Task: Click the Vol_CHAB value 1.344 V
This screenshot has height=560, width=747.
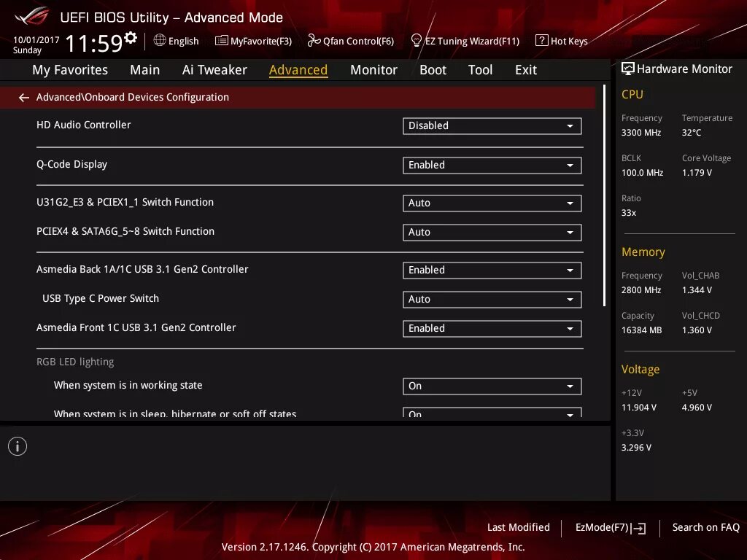Action: [697, 290]
